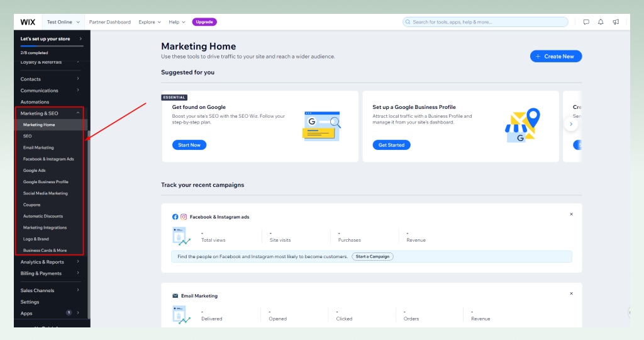Expand the Contacts sidebar section
Viewport: 644px width, 340px height.
(x=50, y=79)
